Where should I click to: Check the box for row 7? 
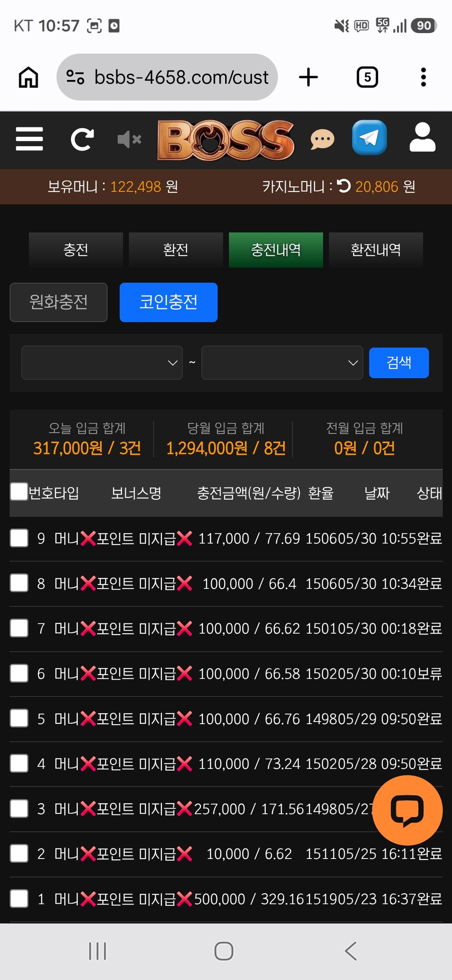[x=19, y=628]
